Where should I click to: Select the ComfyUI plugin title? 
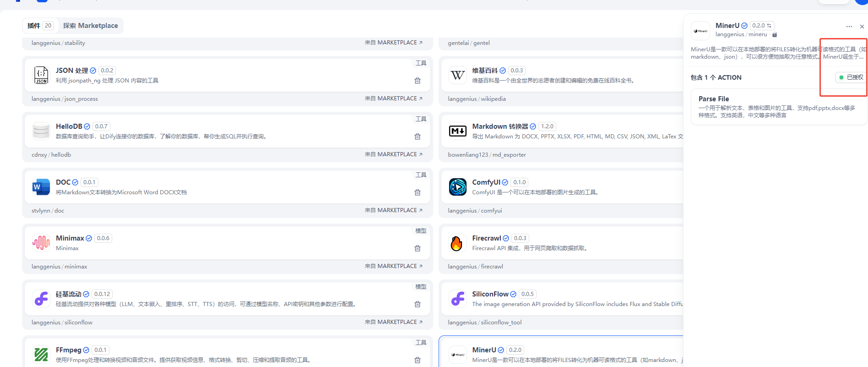coord(486,182)
